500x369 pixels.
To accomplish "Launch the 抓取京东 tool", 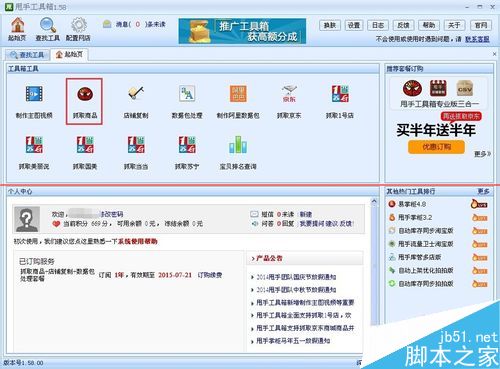I will [289, 102].
